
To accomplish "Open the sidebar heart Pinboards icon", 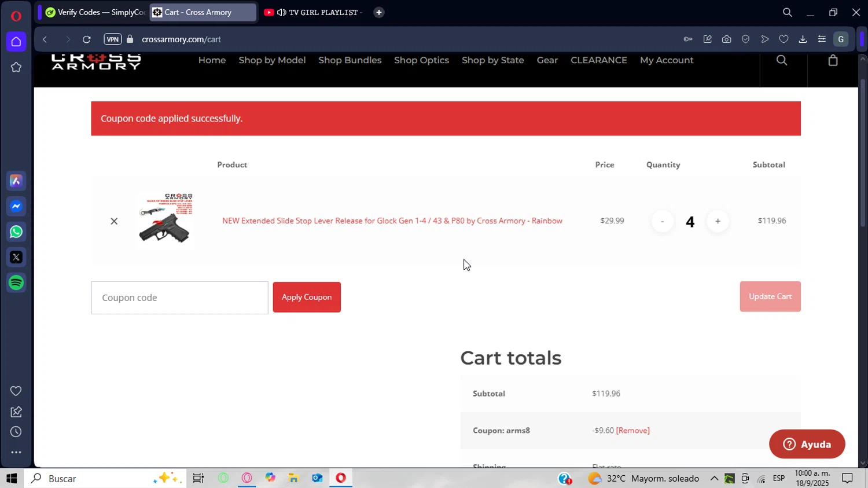I will tap(16, 391).
